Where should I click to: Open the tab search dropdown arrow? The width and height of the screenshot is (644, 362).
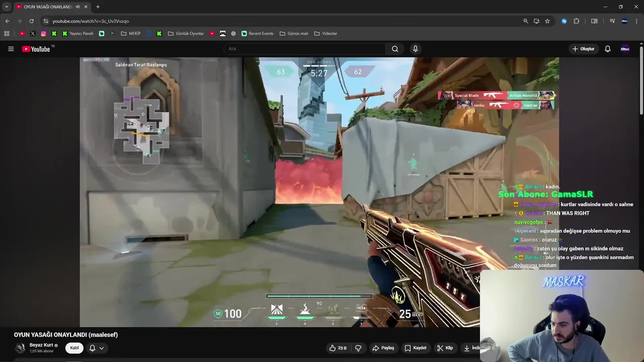coord(7,7)
